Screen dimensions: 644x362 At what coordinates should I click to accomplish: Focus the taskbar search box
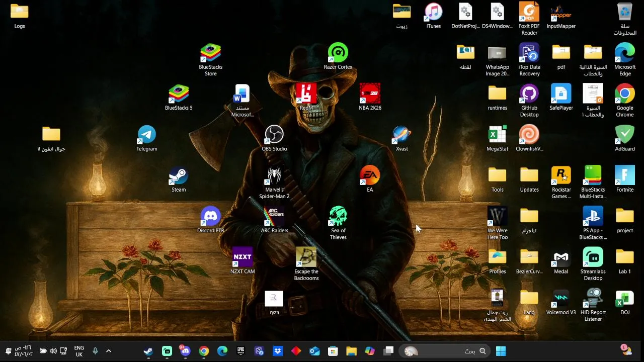445,351
